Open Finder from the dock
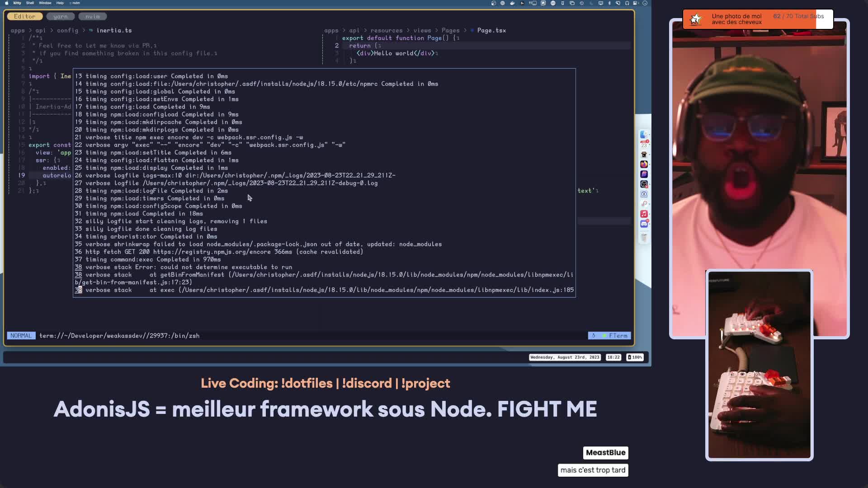 [x=644, y=134]
